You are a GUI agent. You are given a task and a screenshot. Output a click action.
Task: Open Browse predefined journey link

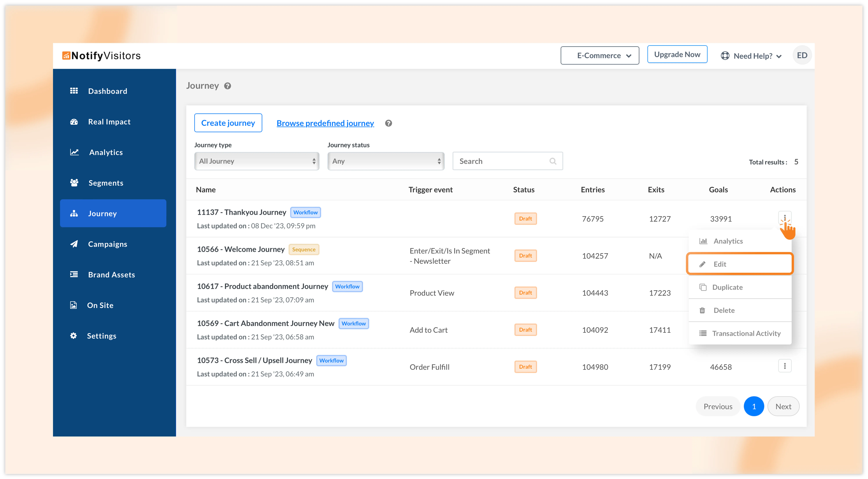point(325,123)
